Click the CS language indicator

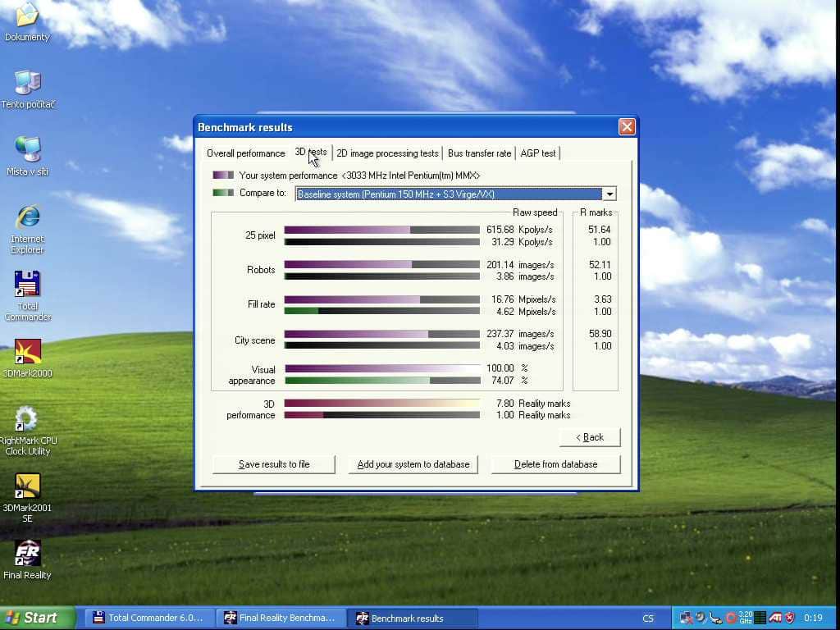coord(648,619)
